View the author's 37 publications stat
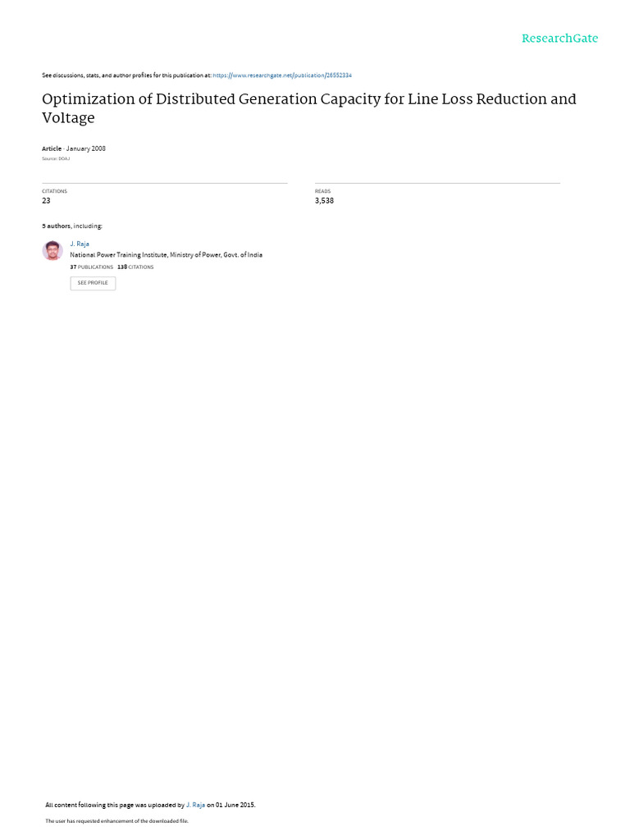Image resolution: width=630 pixels, height=840 pixels. click(x=92, y=267)
